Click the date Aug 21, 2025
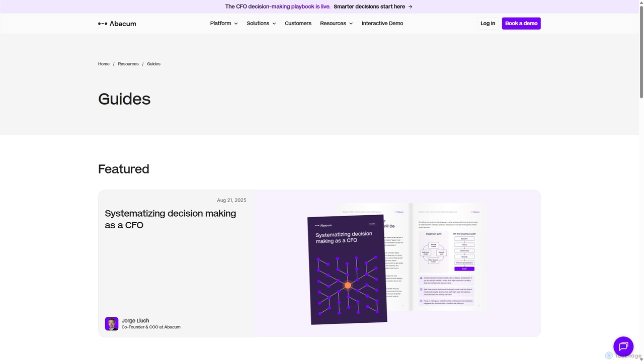This screenshot has width=644, height=362. click(x=231, y=200)
